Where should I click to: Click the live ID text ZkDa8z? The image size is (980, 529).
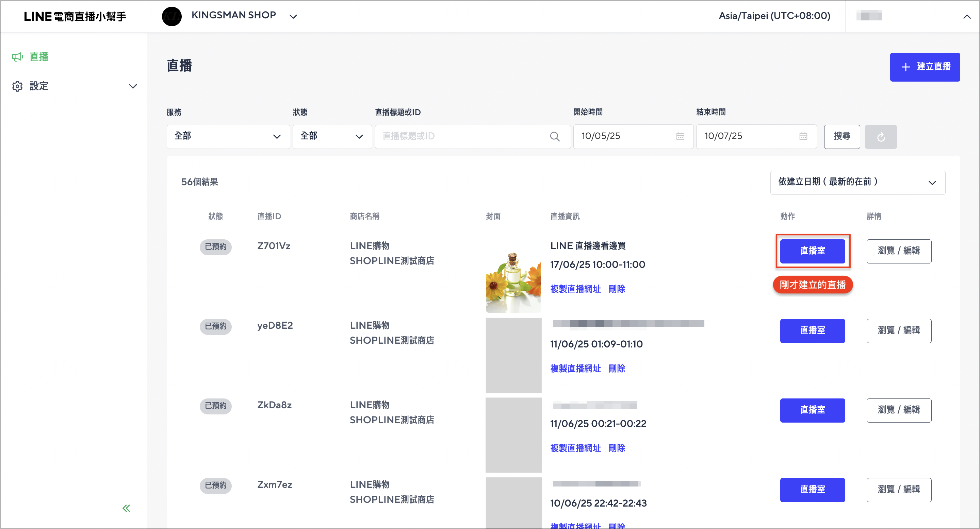point(274,405)
